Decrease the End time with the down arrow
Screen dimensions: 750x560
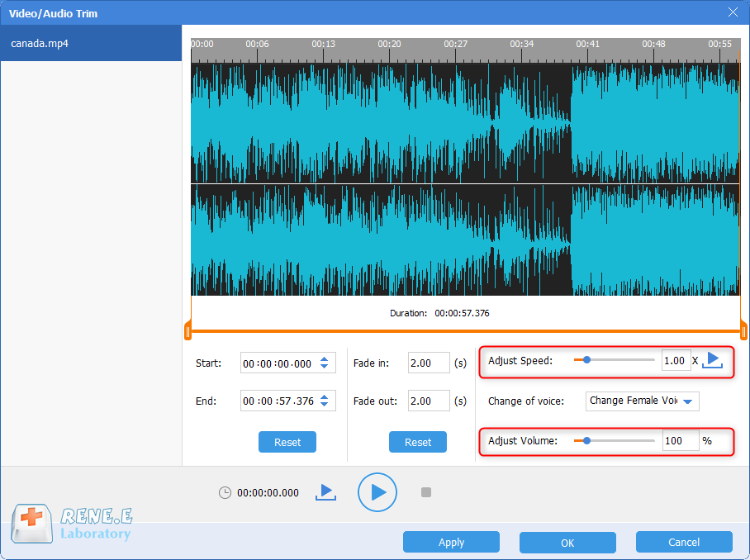[x=325, y=404]
